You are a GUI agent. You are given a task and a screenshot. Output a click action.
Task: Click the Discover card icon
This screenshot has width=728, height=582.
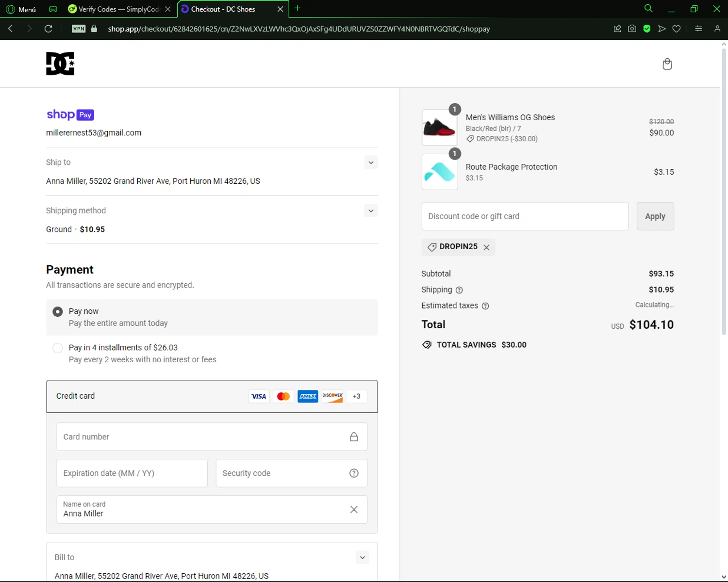[332, 396]
